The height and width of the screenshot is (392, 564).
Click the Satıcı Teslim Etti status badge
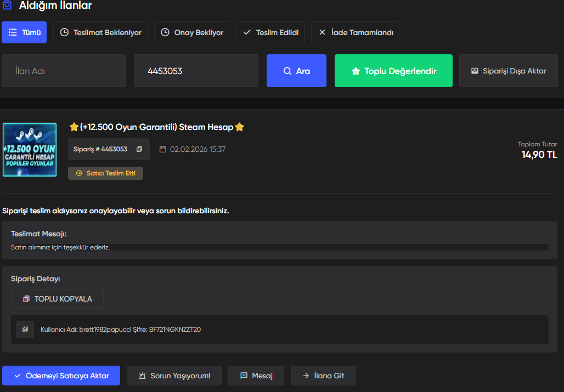[x=105, y=173]
